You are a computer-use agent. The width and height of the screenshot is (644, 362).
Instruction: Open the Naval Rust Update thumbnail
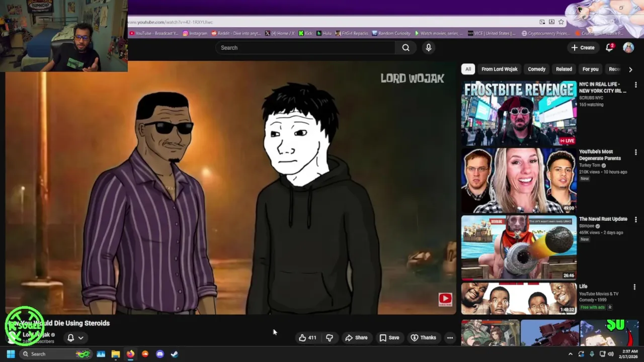pyautogui.click(x=519, y=248)
